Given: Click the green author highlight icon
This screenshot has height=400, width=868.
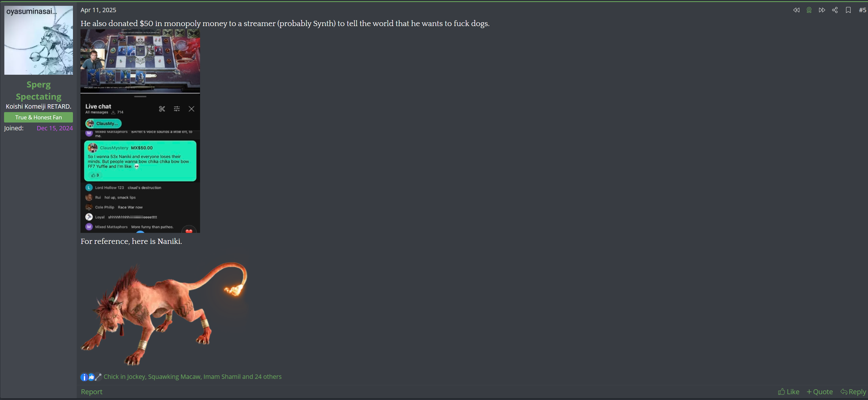Looking at the screenshot, I should [x=809, y=10].
